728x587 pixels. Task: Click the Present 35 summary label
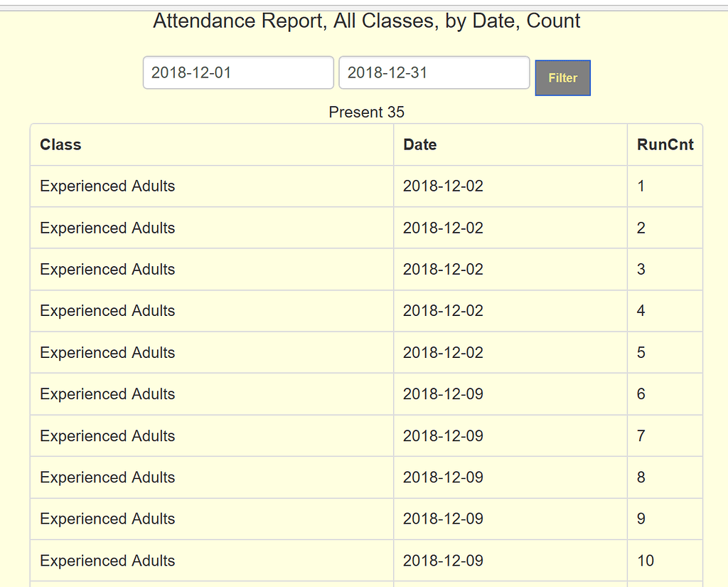point(366,112)
